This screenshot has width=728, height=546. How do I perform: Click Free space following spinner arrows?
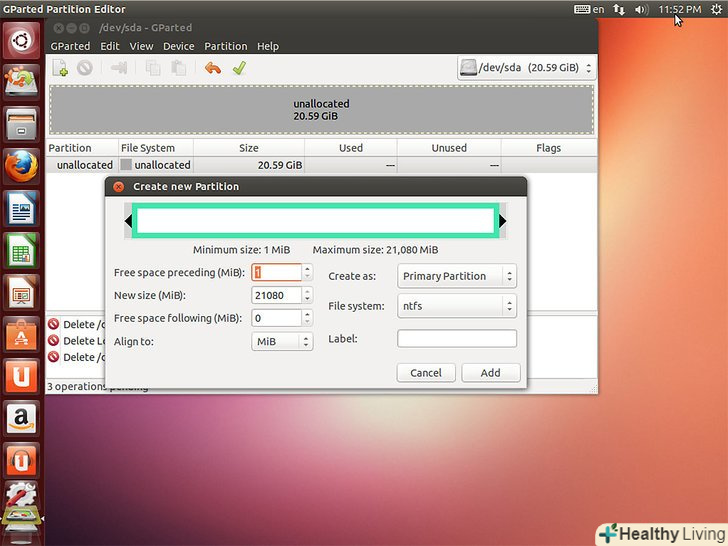point(307,318)
